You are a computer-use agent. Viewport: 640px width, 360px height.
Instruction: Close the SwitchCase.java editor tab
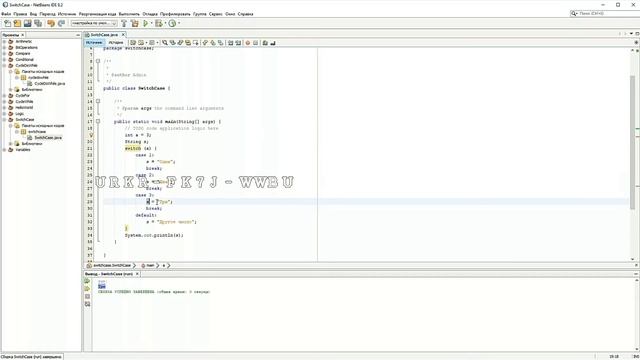(123, 35)
